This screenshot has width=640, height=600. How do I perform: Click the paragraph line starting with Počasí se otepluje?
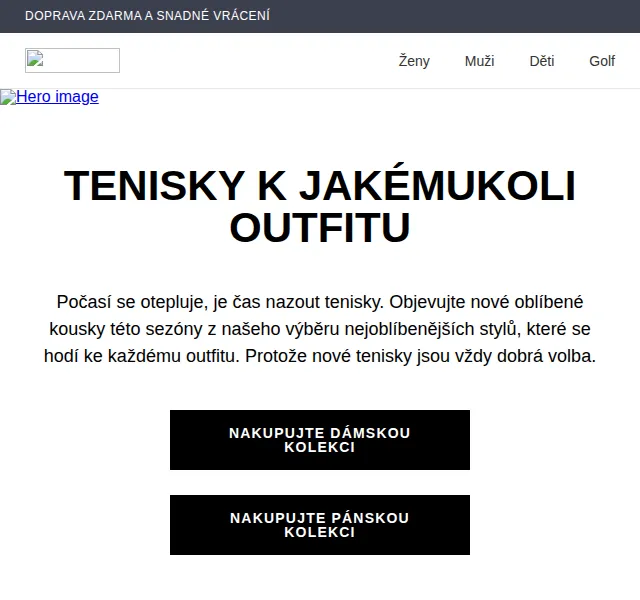click(320, 302)
